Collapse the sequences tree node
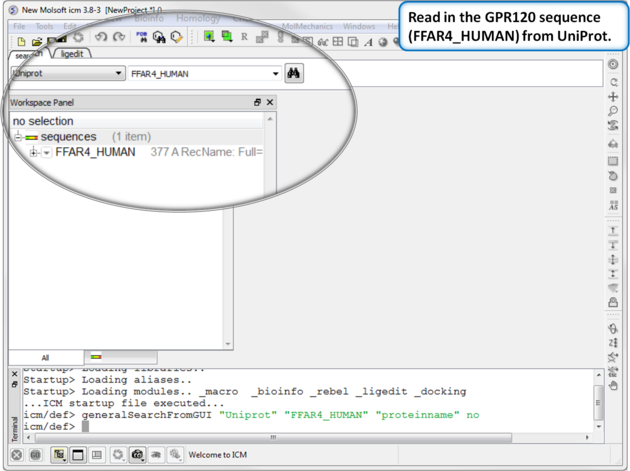Viewport: 630px width, 471px height. (18, 137)
